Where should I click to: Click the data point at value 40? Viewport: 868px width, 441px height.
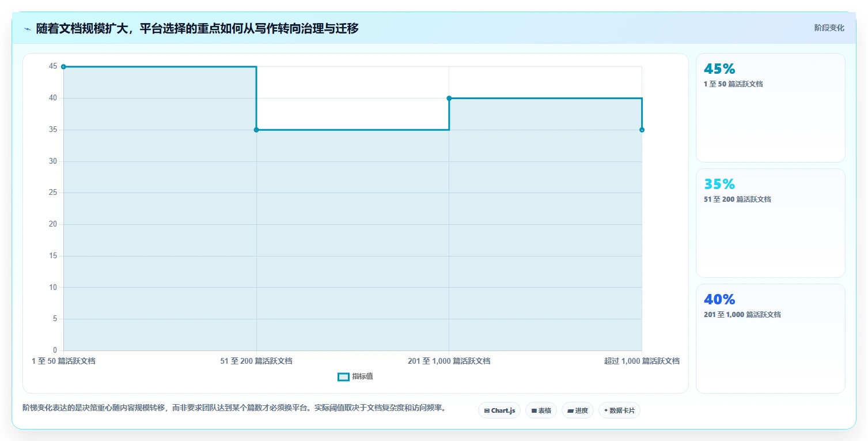tap(449, 98)
